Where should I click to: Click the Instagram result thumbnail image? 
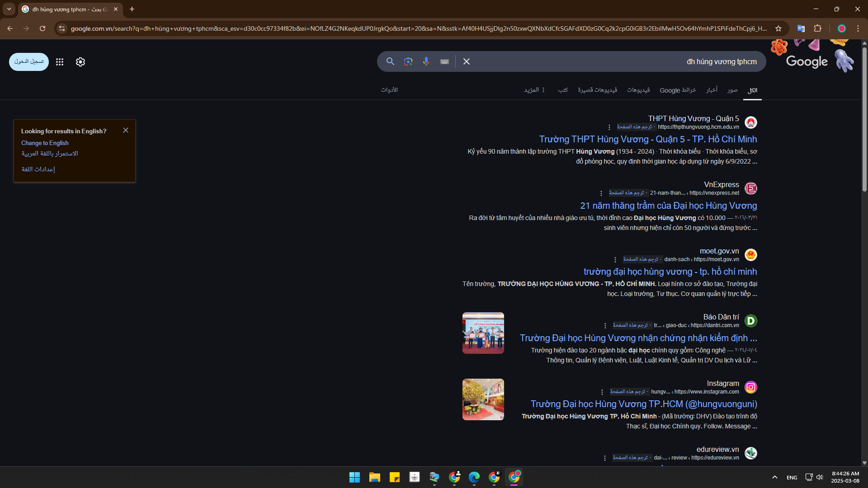[483, 399]
